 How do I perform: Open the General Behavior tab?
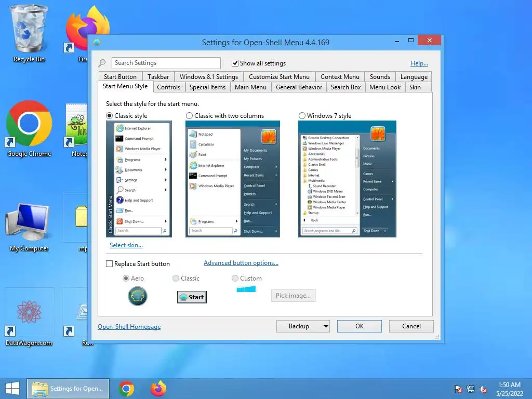click(299, 87)
